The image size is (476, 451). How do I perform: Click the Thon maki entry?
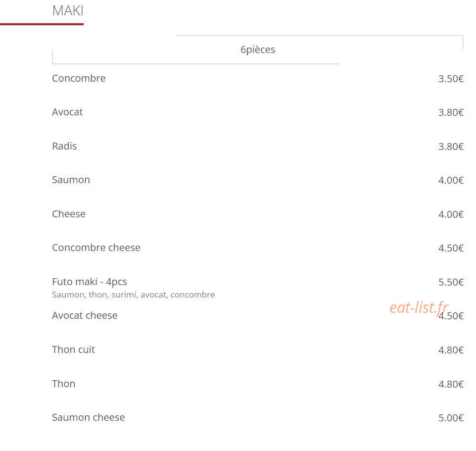pyautogui.click(x=63, y=384)
